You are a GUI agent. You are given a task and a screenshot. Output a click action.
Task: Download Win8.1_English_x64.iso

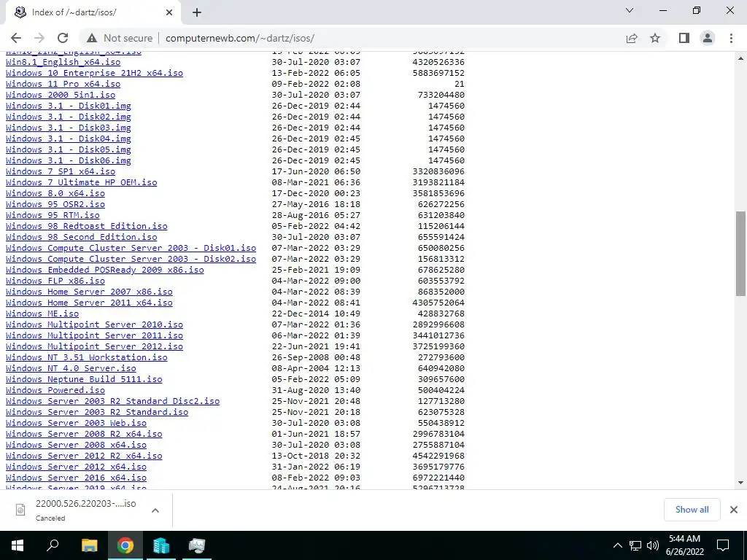click(x=63, y=62)
